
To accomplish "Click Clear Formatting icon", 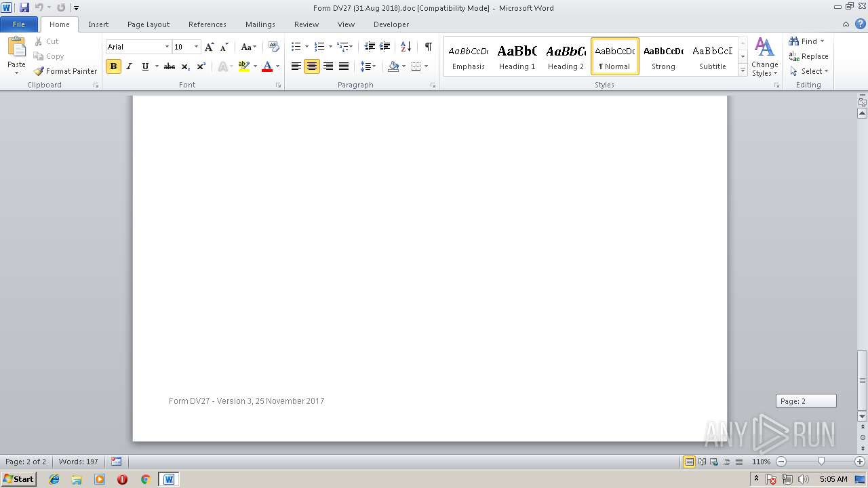I will point(274,47).
